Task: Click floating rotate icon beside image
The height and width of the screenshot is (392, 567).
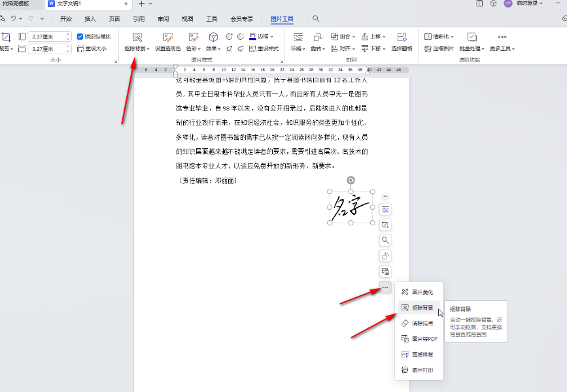Action: [x=385, y=256]
